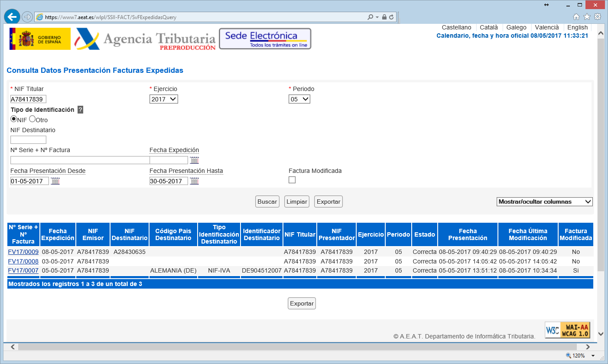Click vertical scrollbar down arrow
The height and width of the screenshot is (364, 608).
coord(600,334)
